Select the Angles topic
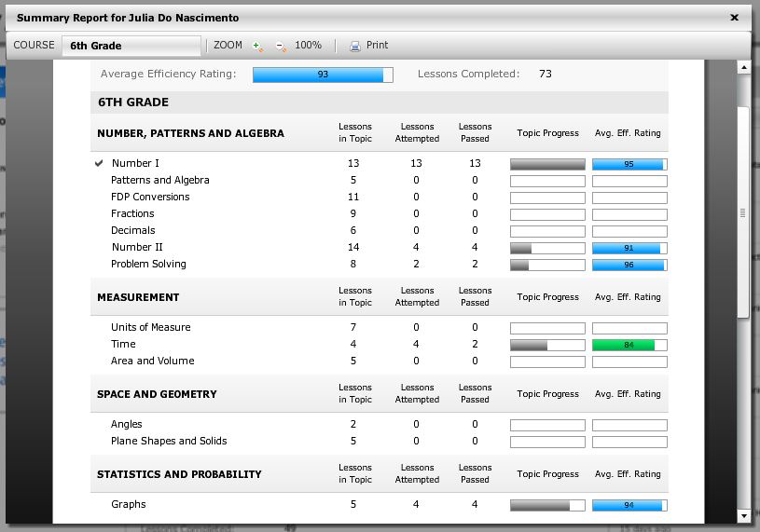 pos(127,424)
